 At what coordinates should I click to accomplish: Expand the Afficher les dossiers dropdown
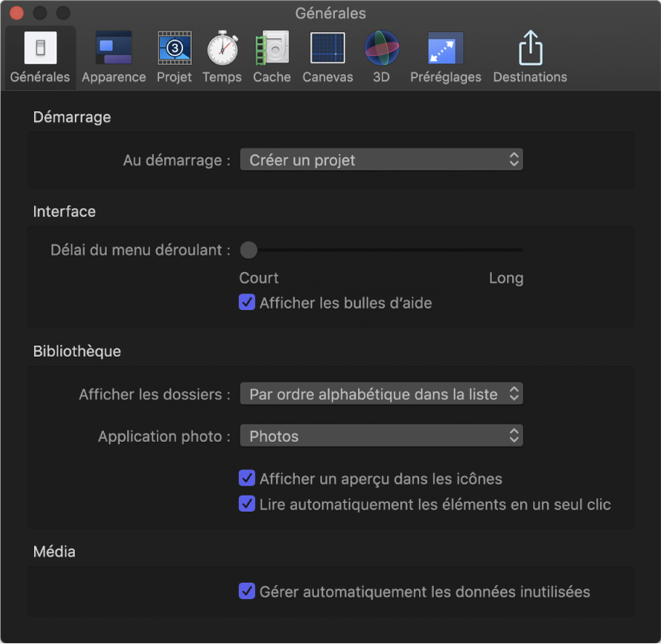(x=381, y=394)
